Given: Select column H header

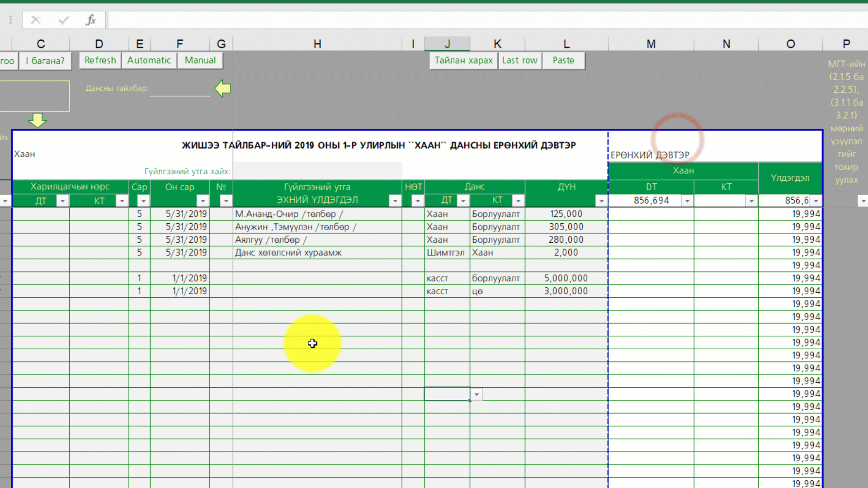Looking at the screenshot, I should (317, 44).
